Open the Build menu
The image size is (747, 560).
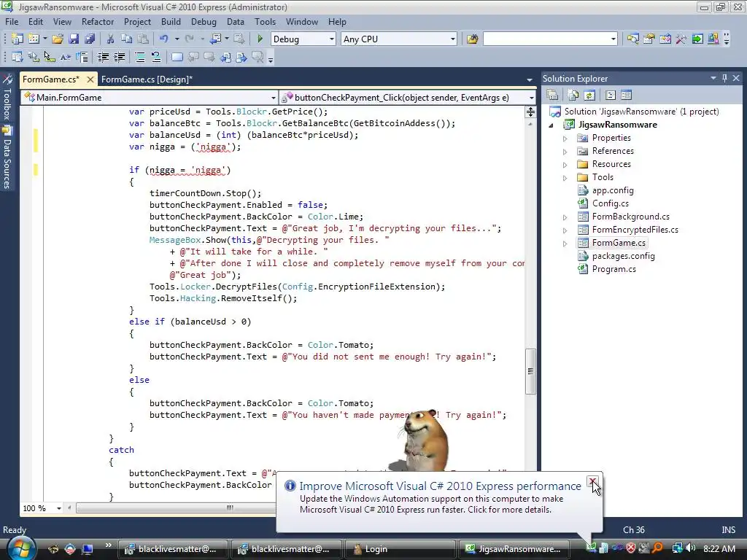tap(171, 22)
